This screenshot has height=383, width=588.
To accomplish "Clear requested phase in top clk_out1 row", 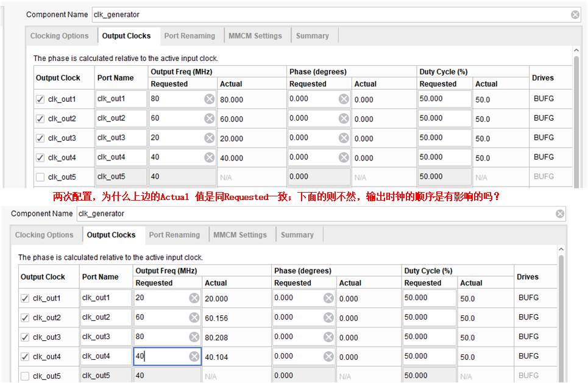I will coord(344,99).
